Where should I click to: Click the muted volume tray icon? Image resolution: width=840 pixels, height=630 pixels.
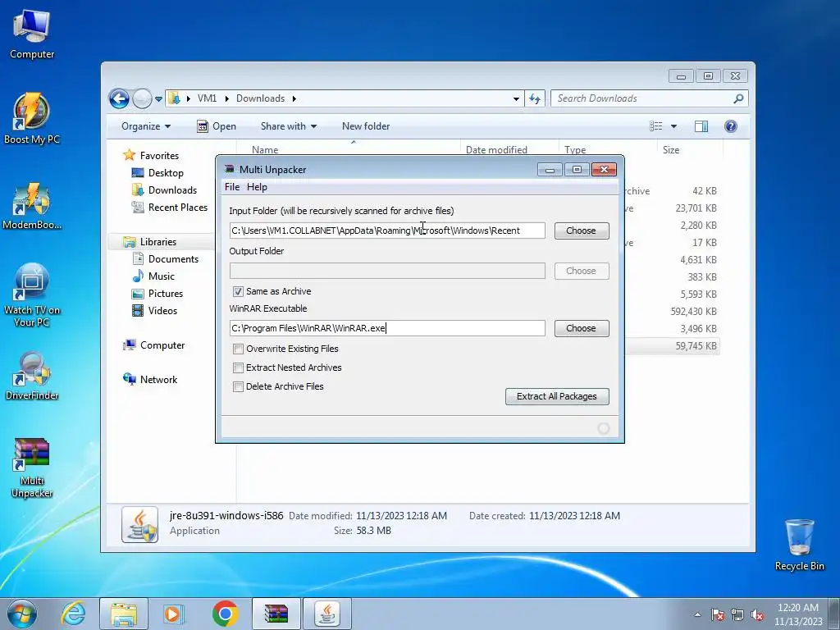(757, 614)
